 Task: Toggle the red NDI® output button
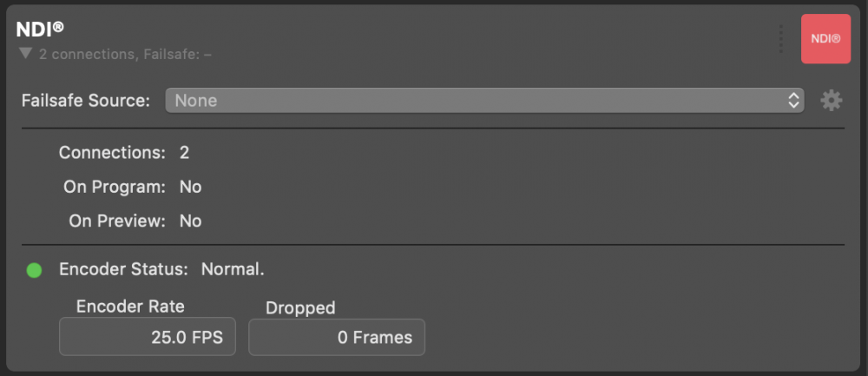coord(825,39)
